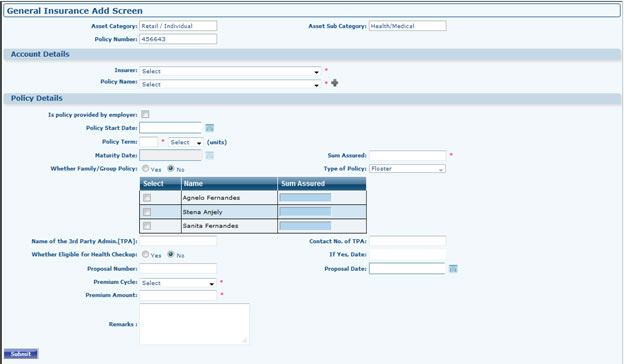
Task: Check the policy provided by employer box
Action: coord(145,115)
